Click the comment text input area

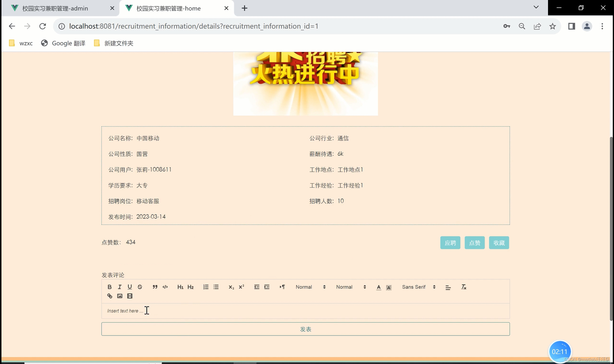(305, 311)
